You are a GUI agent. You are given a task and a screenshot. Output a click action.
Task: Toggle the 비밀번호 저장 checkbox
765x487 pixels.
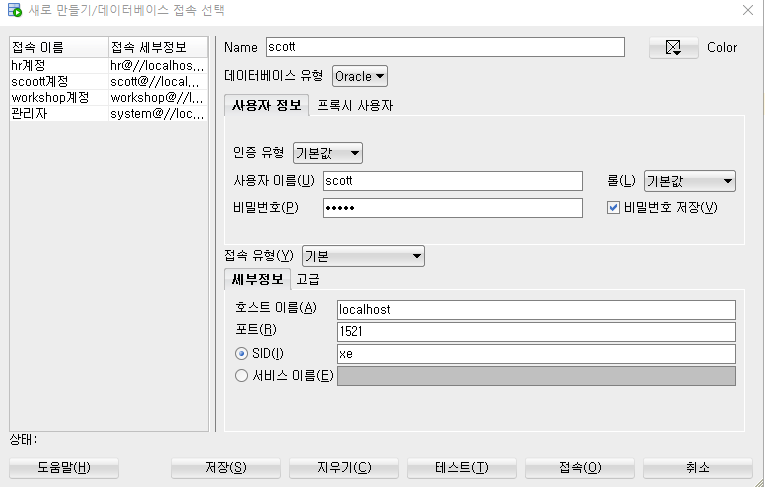pyautogui.click(x=613, y=208)
